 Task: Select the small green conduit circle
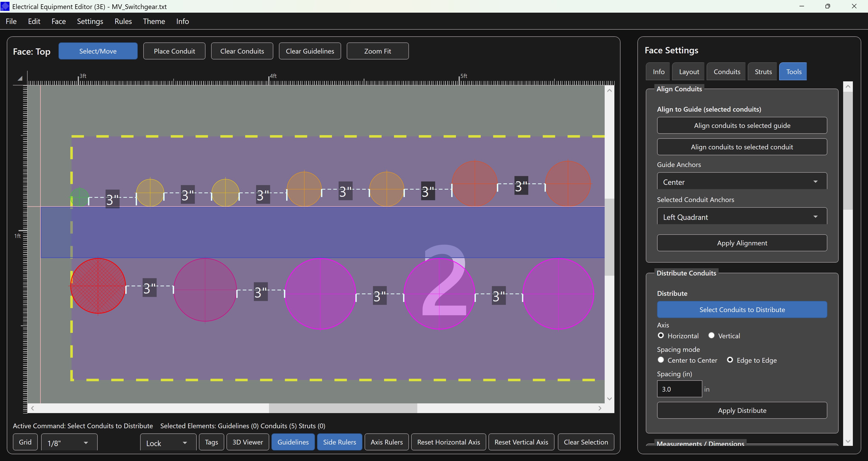coord(80,197)
